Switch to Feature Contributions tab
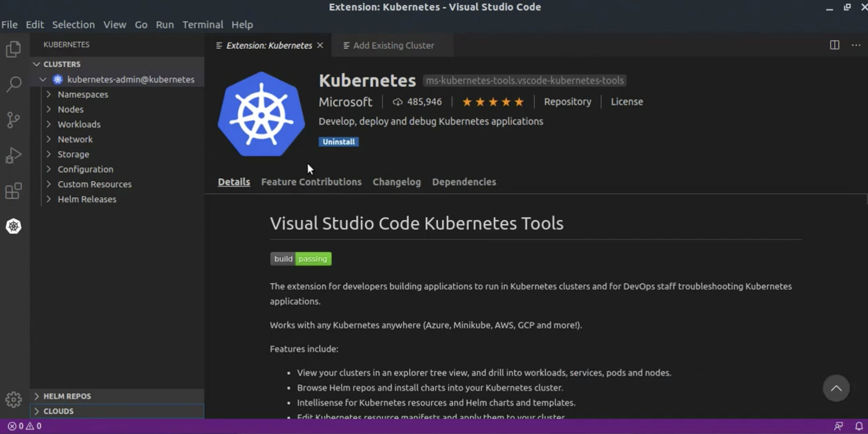 click(311, 182)
